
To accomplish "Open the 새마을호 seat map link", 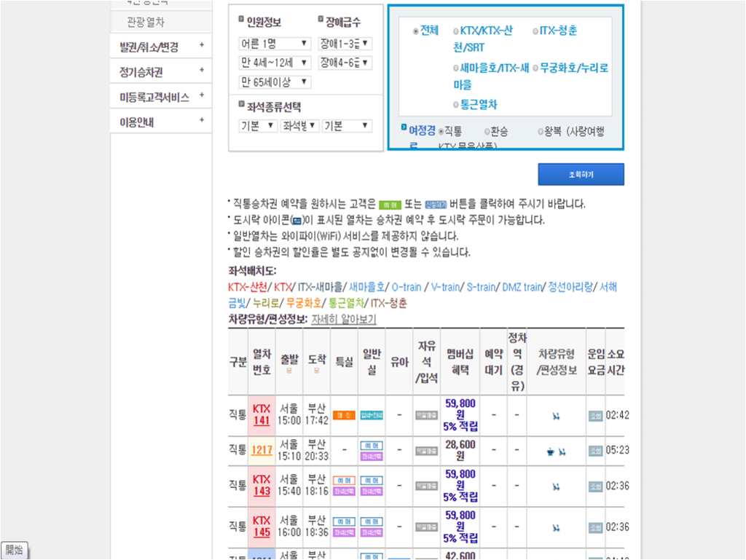I will point(366,287).
